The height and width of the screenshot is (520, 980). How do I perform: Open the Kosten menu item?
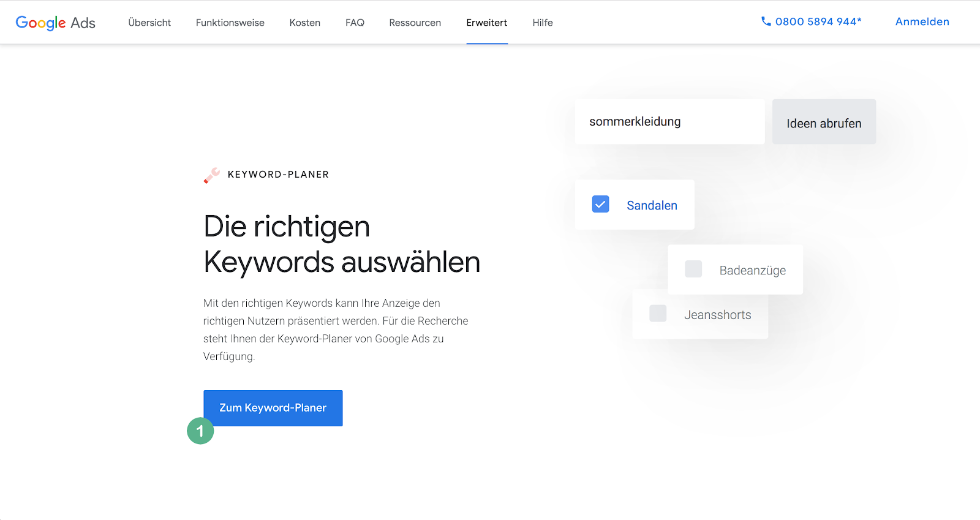(305, 23)
